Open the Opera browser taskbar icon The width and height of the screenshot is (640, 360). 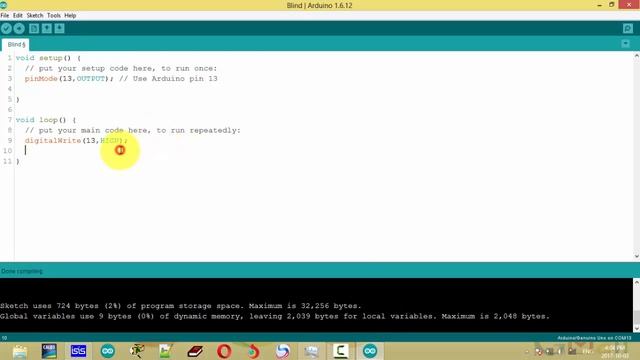(224, 351)
